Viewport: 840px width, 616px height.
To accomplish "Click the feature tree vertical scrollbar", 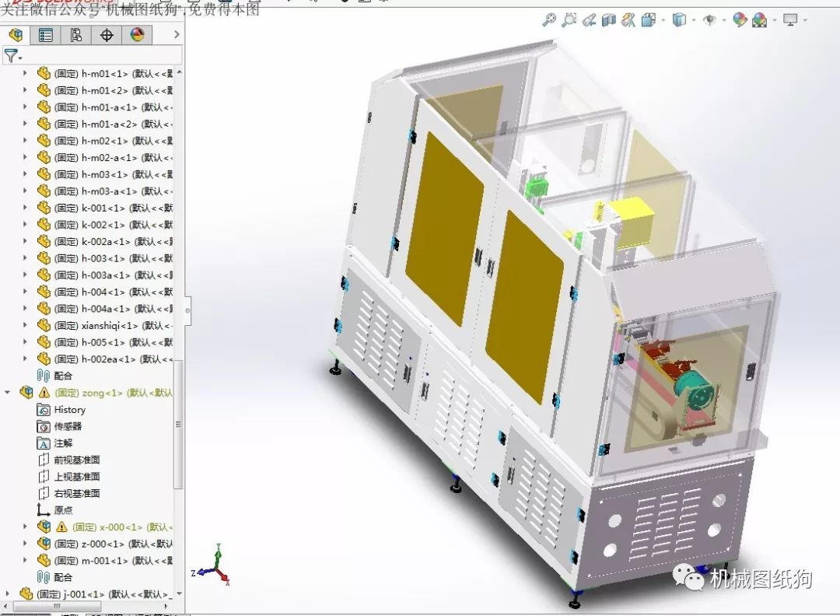I will click(179, 423).
